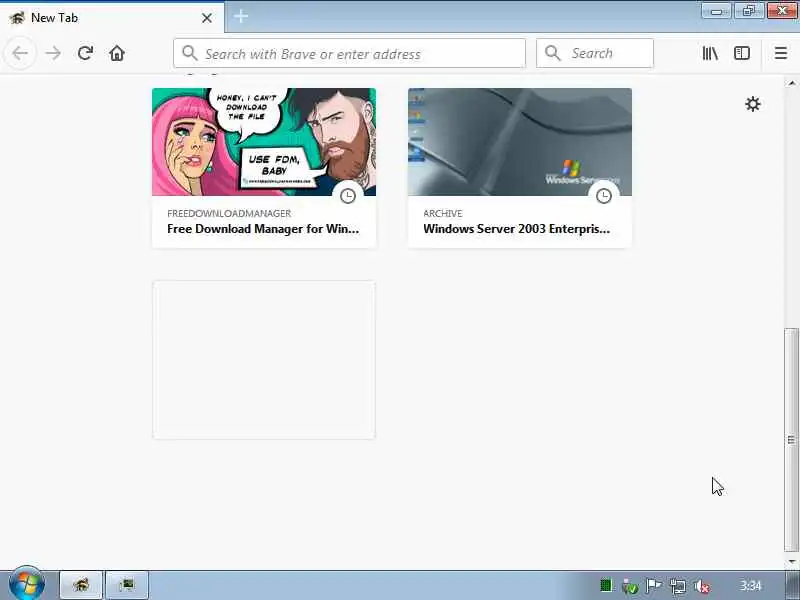Screen dimensions: 800x600
Task: Click history clock icon on Archive card
Action: [x=604, y=196]
